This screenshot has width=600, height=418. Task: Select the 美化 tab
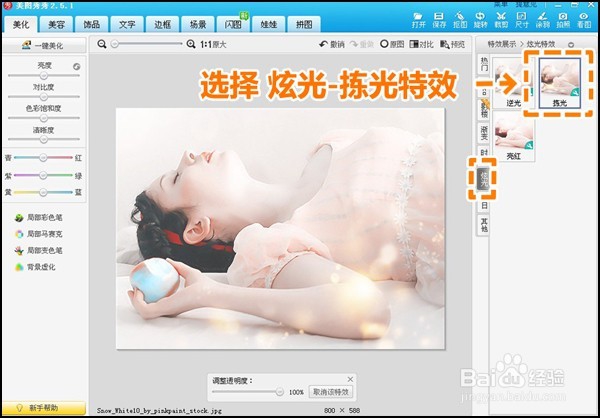pyautogui.click(x=21, y=24)
